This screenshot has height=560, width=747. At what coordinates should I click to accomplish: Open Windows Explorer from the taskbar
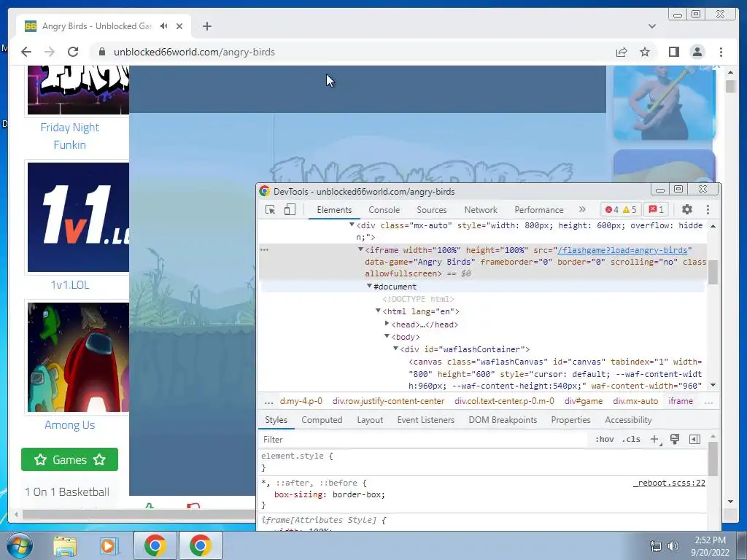click(65, 545)
